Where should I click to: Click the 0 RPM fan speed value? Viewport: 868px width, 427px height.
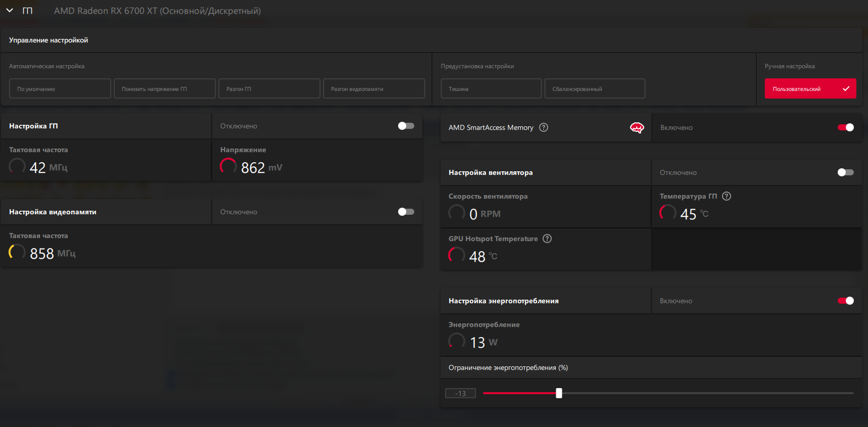click(485, 214)
